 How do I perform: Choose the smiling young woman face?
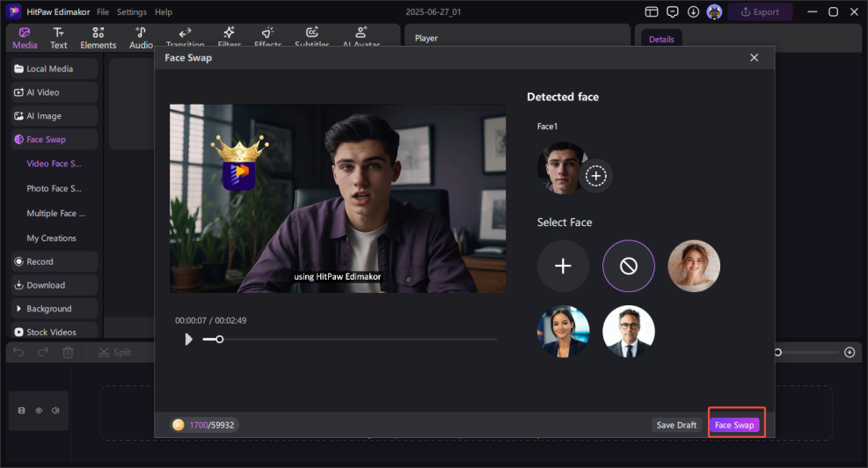point(694,266)
